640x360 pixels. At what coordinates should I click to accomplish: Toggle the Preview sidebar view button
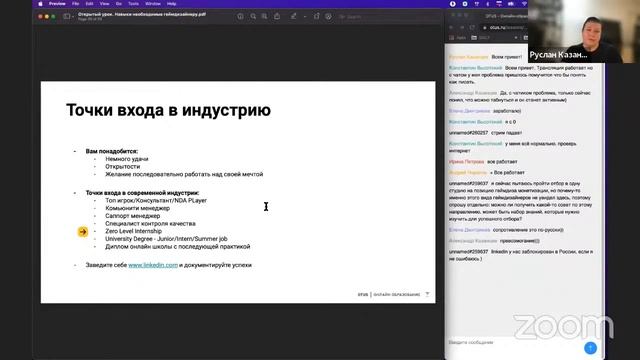pos(66,16)
